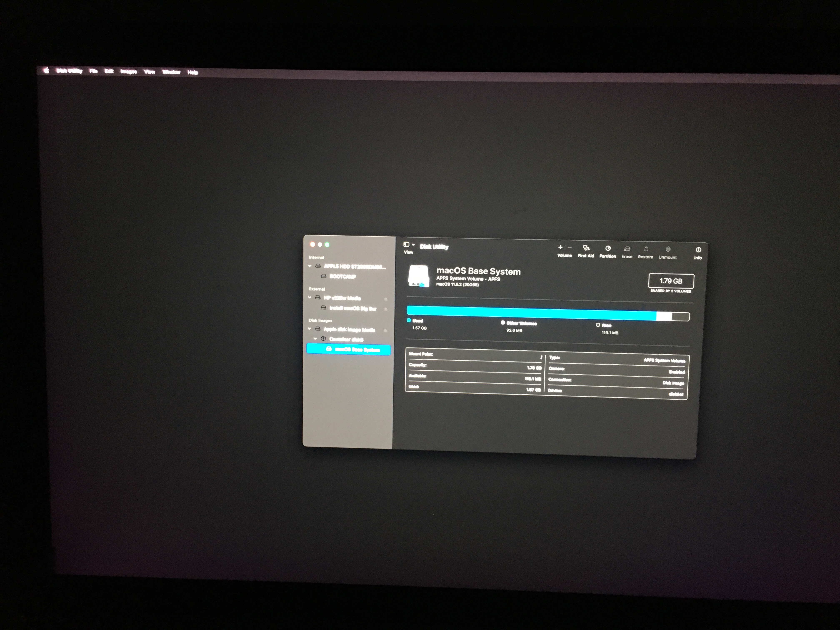
Task: Open the Edit menu
Action: (x=109, y=71)
